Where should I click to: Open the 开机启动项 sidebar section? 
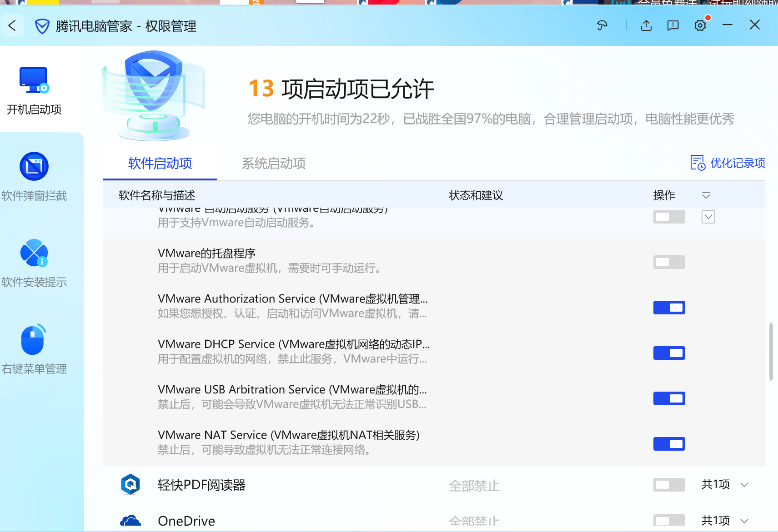tap(34, 91)
